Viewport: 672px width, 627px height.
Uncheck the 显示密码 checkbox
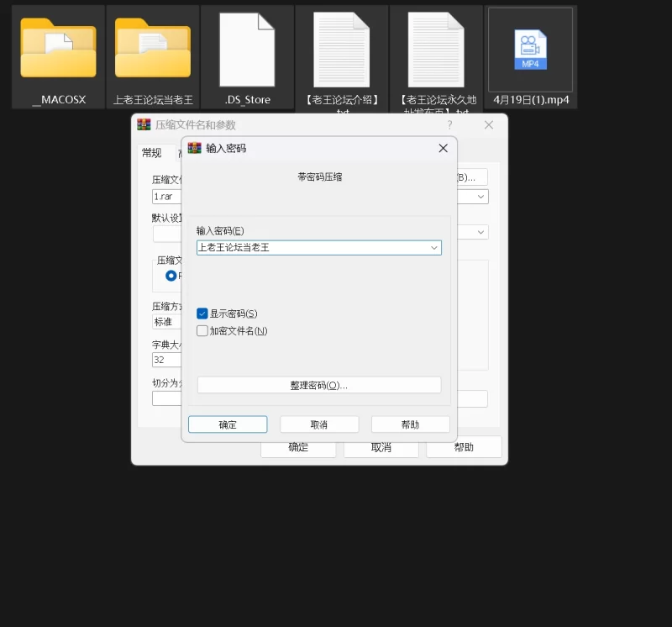click(x=202, y=313)
